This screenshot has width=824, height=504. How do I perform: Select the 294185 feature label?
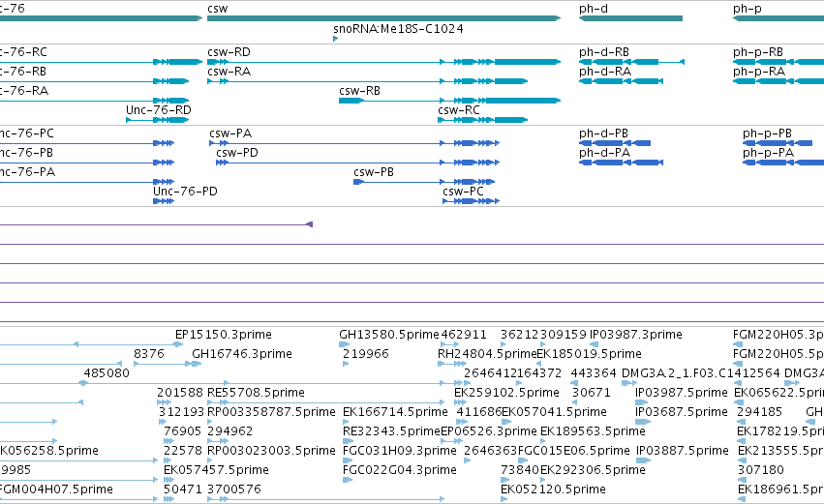tap(760, 413)
